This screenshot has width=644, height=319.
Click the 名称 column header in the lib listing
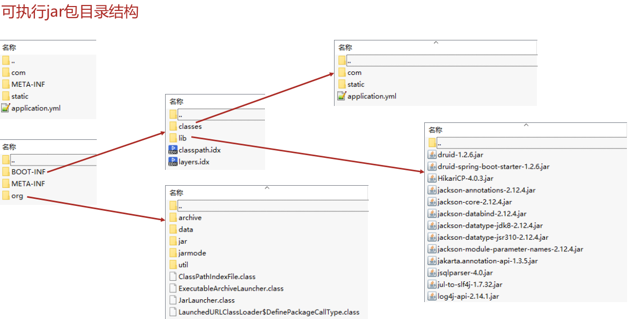tap(435, 130)
